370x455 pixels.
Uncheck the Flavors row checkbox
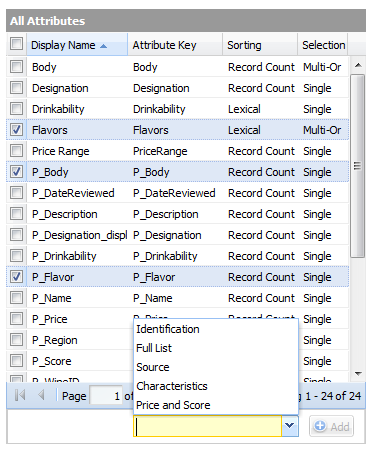click(16, 130)
